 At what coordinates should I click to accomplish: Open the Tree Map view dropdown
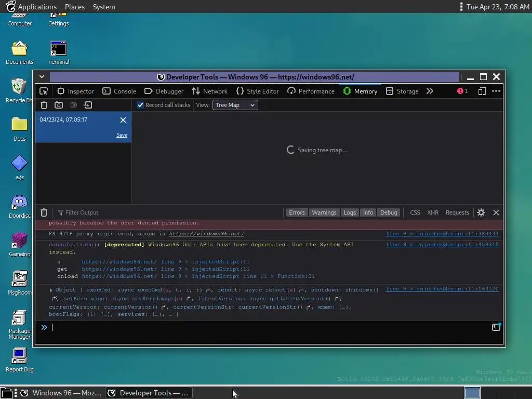(235, 105)
